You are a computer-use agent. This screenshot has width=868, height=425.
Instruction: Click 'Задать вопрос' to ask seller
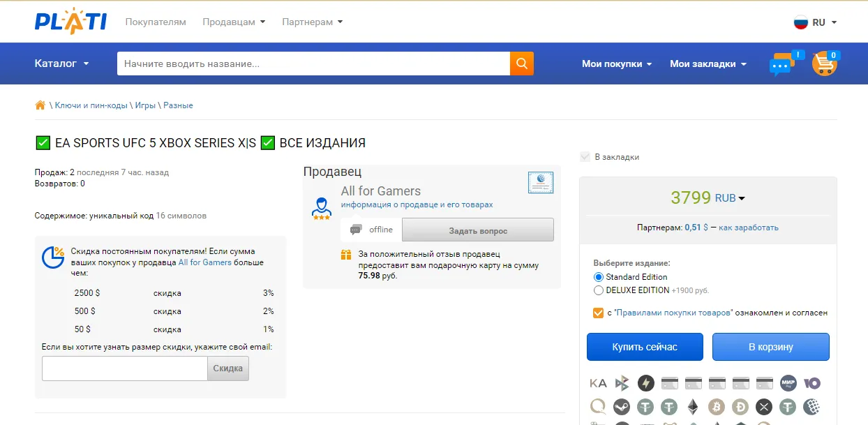[478, 230]
